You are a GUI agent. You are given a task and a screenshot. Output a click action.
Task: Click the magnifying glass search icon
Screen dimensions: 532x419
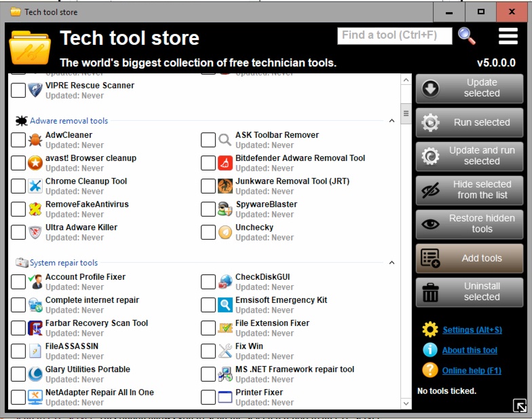(x=467, y=36)
